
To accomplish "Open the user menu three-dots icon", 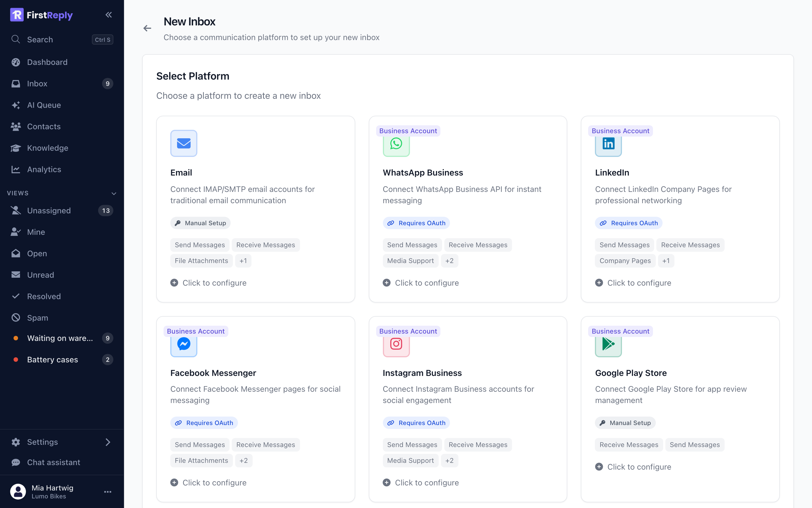I will point(108,492).
